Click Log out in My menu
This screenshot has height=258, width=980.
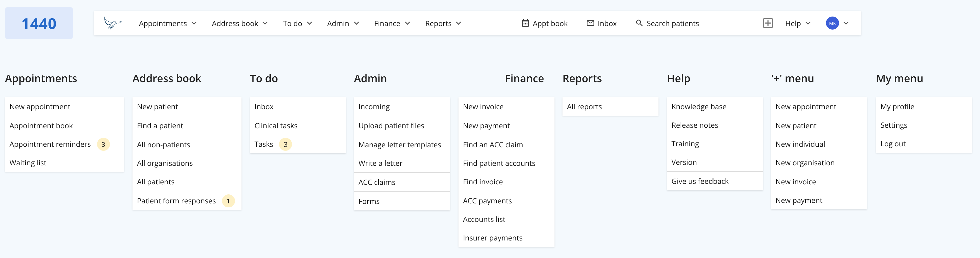(924, 144)
